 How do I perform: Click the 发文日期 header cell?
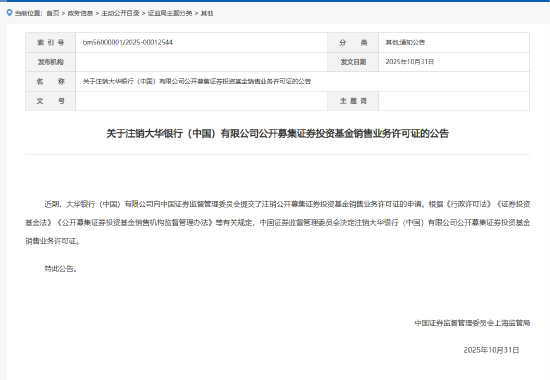(x=353, y=62)
